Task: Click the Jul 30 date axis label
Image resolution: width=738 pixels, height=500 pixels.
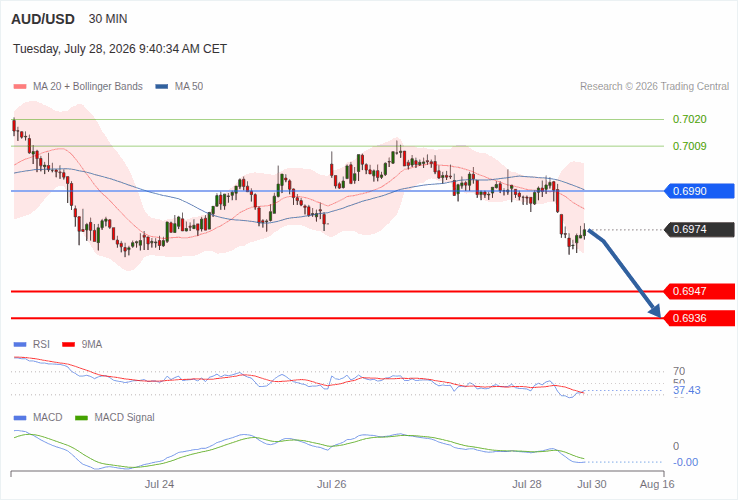Action: pos(592,484)
